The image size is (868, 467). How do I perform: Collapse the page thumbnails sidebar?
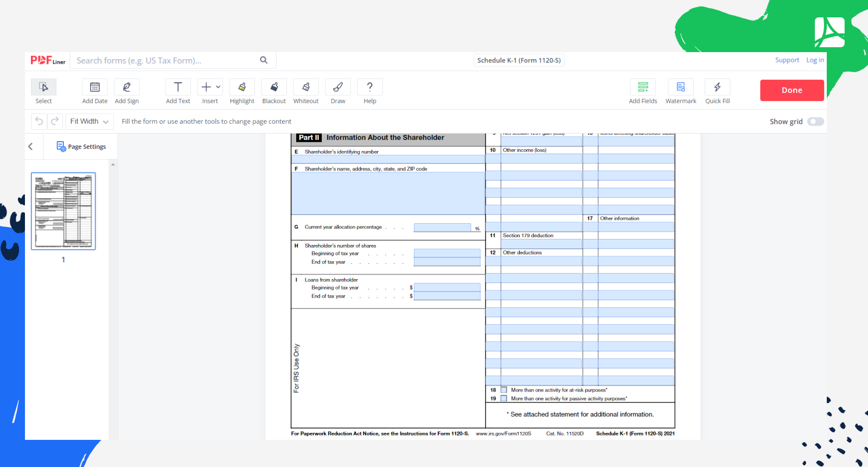point(30,147)
